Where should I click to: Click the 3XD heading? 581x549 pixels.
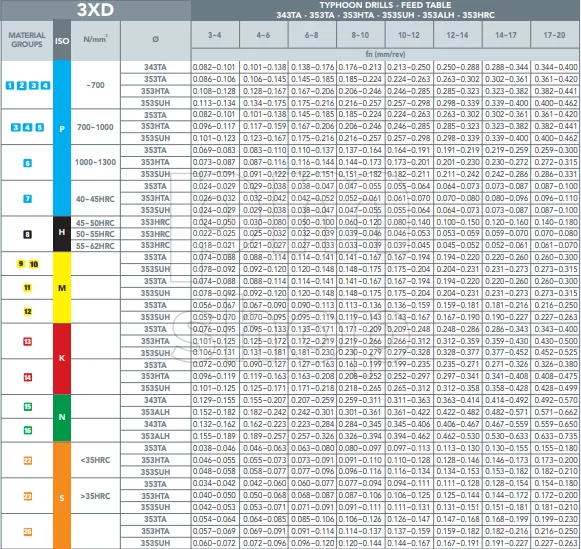coord(96,10)
